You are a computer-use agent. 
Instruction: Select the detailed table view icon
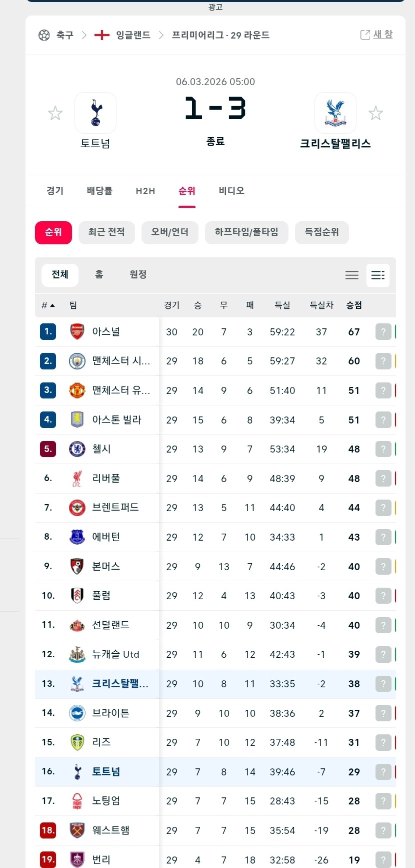tap(378, 275)
